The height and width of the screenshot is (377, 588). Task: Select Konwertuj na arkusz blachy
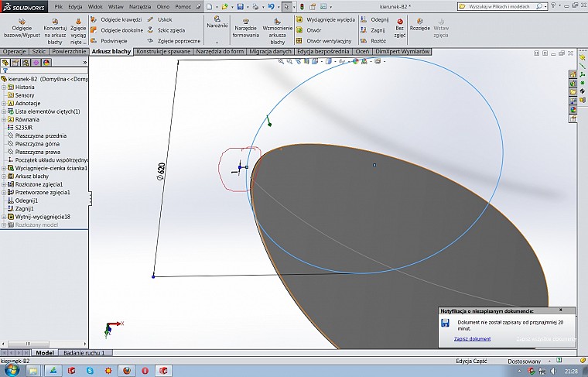point(55,31)
